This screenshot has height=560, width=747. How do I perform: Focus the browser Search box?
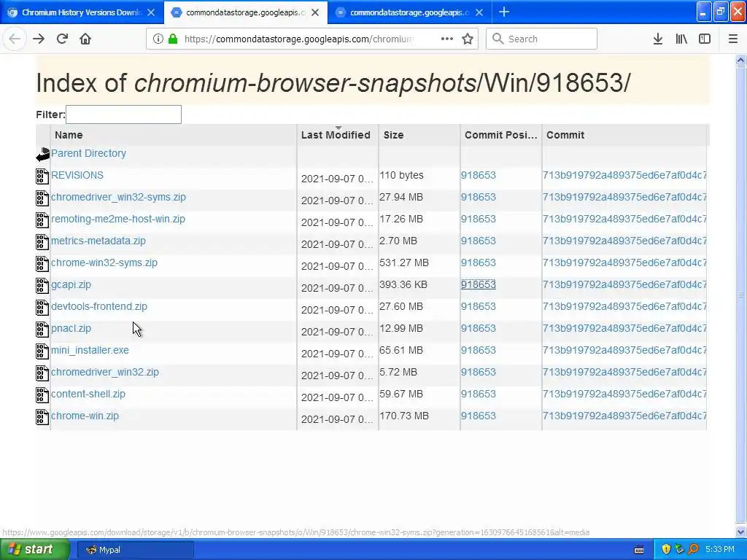click(x=541, y=39)
